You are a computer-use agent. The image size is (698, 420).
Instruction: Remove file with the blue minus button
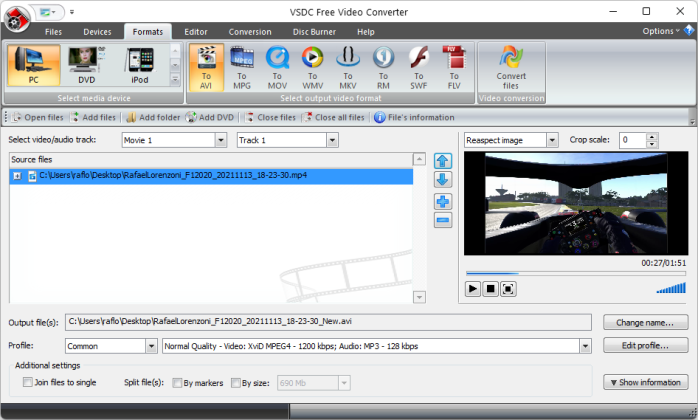point(442,220)
